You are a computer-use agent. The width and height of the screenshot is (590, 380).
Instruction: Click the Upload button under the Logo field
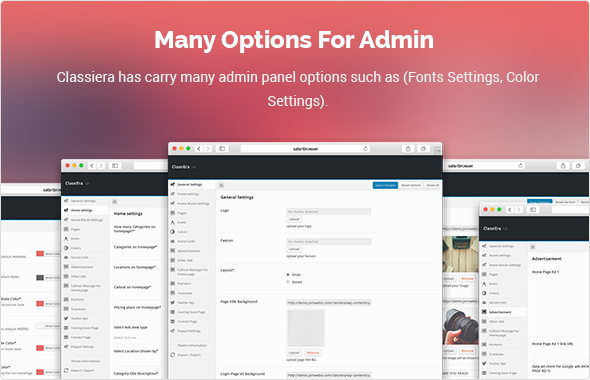(x=294, y=219)
